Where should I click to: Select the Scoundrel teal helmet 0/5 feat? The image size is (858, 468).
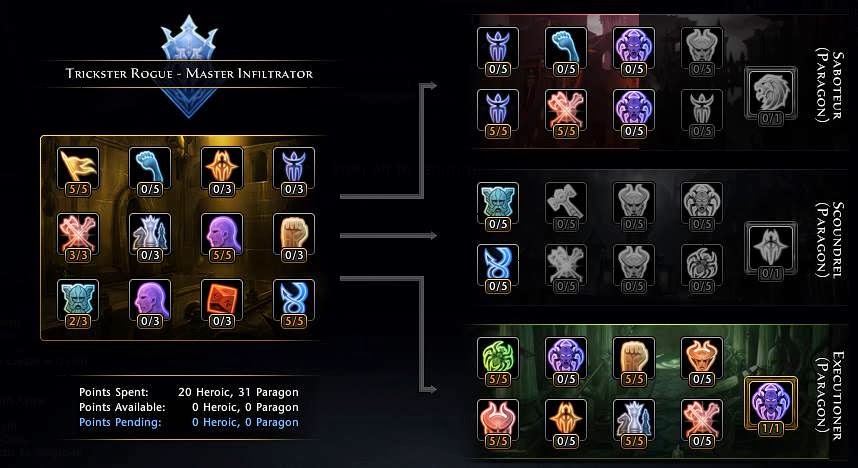(497, 207)
